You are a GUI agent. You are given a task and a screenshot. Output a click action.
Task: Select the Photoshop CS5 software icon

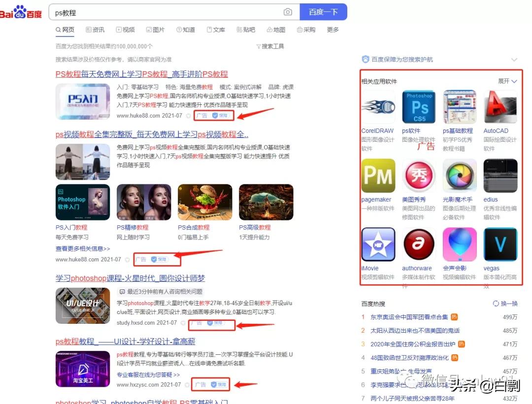(419, 106)
